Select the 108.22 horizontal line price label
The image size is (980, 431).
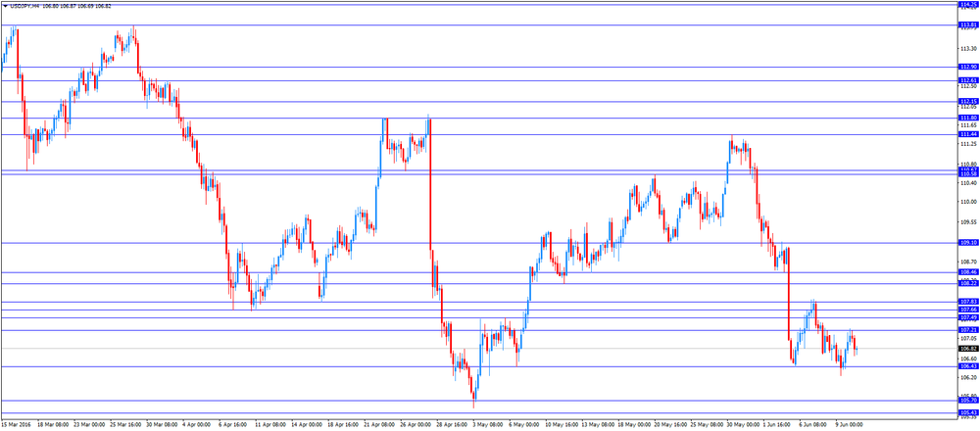[968, 284]
